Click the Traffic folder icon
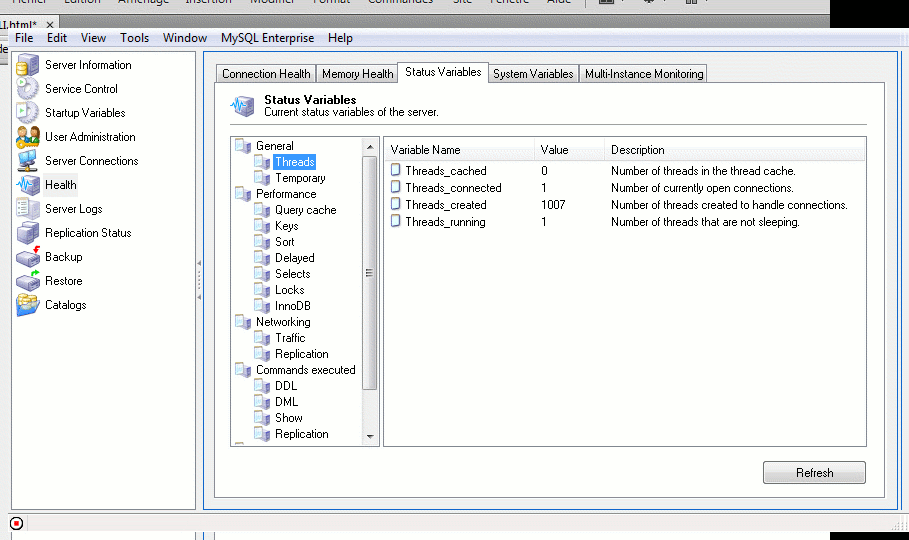Screen dimensions: 909x540 point(262,338)
